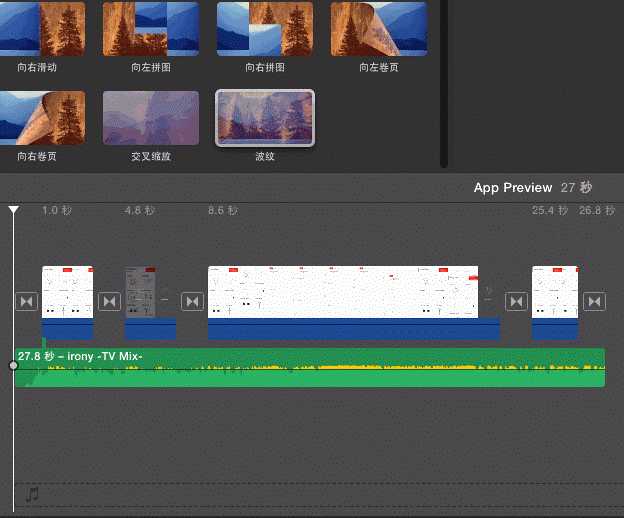This screenshot has width=624, height=518.
Task: Click the 8.6 秒 time marker
Action: pyautogui.click(x=223, y=210)
